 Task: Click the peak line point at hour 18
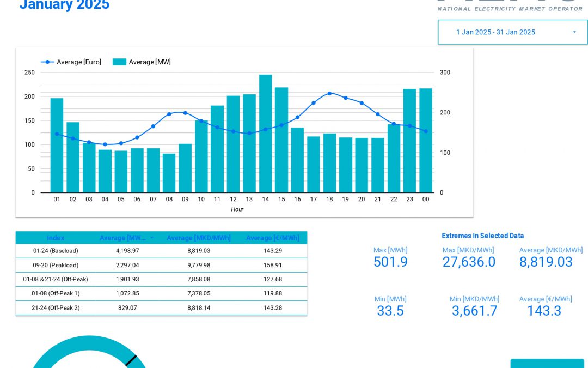point(329,93)
